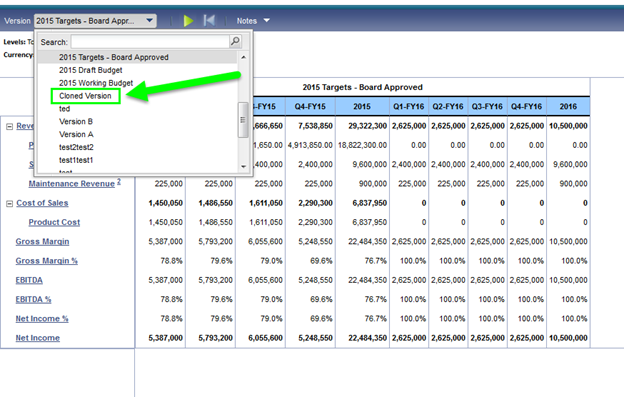Click the Q3-FY16 column header
Image resolution: width=624 pixels, height=397 pixels.
click(x=488, y=106)
